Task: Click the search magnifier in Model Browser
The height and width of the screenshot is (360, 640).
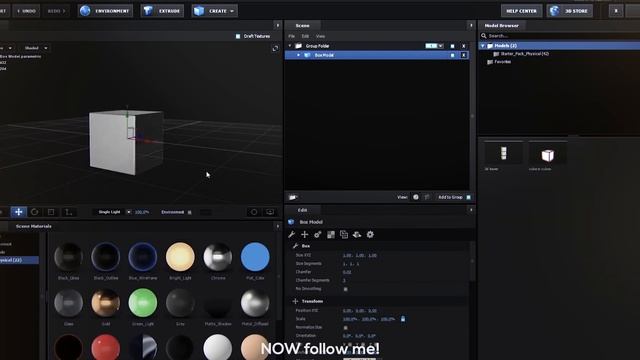Action: (x=484, y=36)
